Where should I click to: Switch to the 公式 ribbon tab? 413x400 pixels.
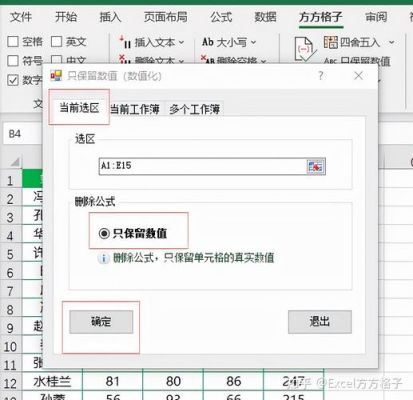point(221,17)
